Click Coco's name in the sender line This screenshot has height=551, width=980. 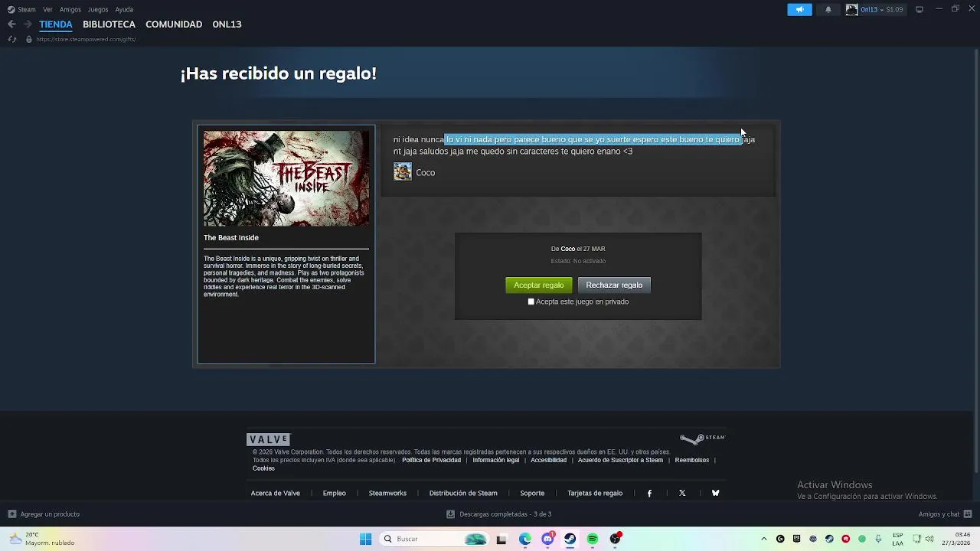pos(568,249)
